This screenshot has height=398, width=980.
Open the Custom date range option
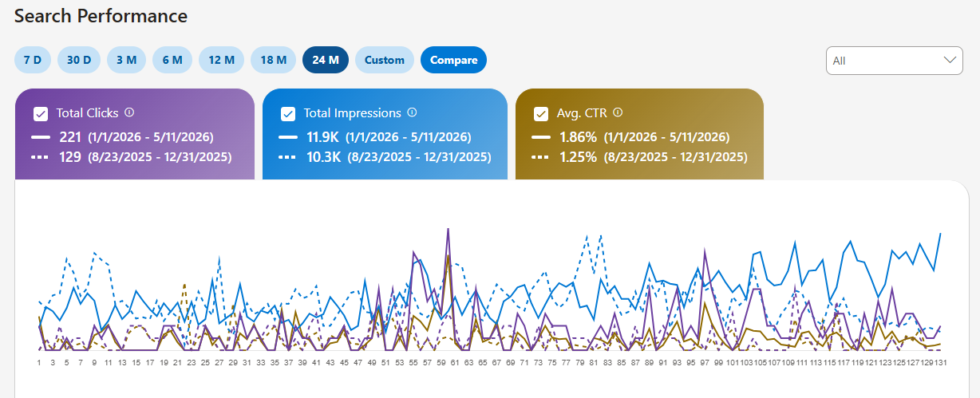point(385,60)
